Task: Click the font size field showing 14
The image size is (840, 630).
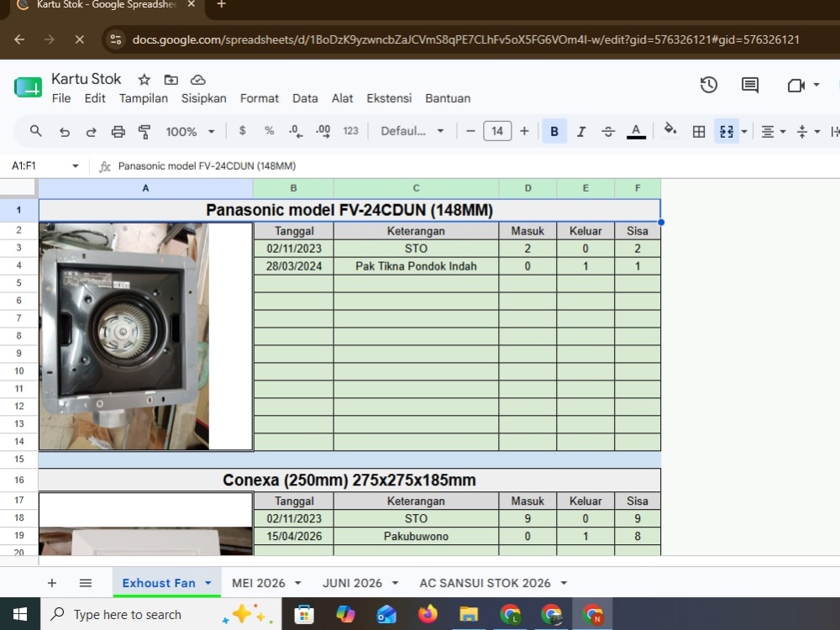Action: coord(497,131)
